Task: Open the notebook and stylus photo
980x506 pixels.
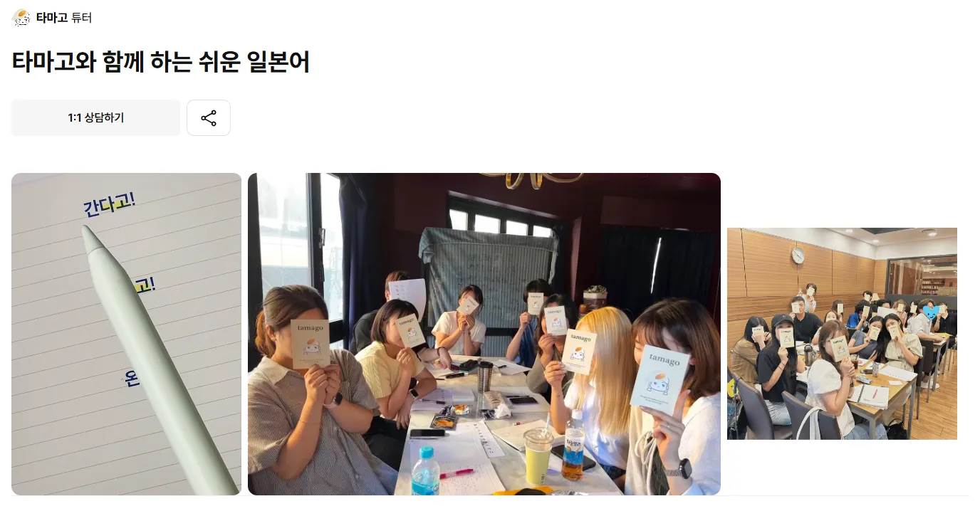Action: (127, 334)
